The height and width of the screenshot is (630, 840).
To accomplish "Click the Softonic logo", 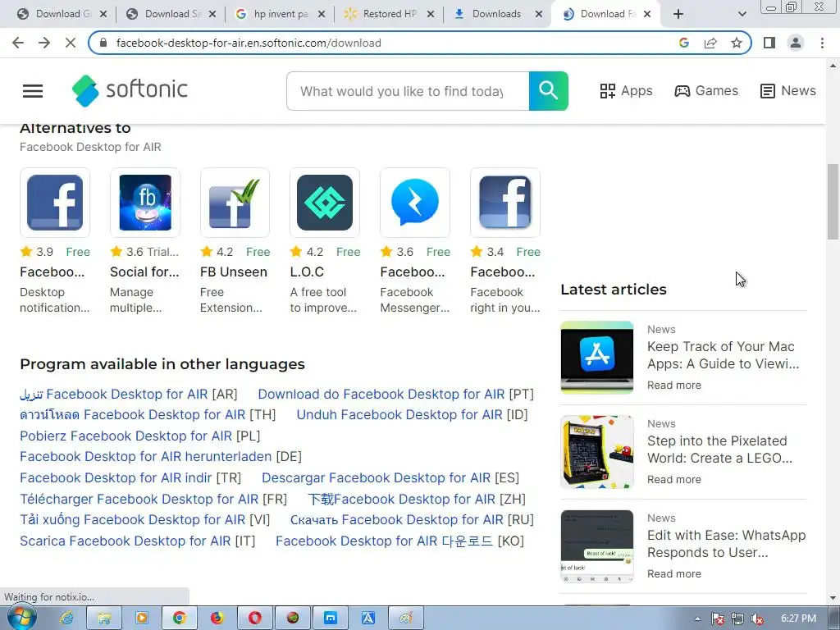I will [130, 90].
